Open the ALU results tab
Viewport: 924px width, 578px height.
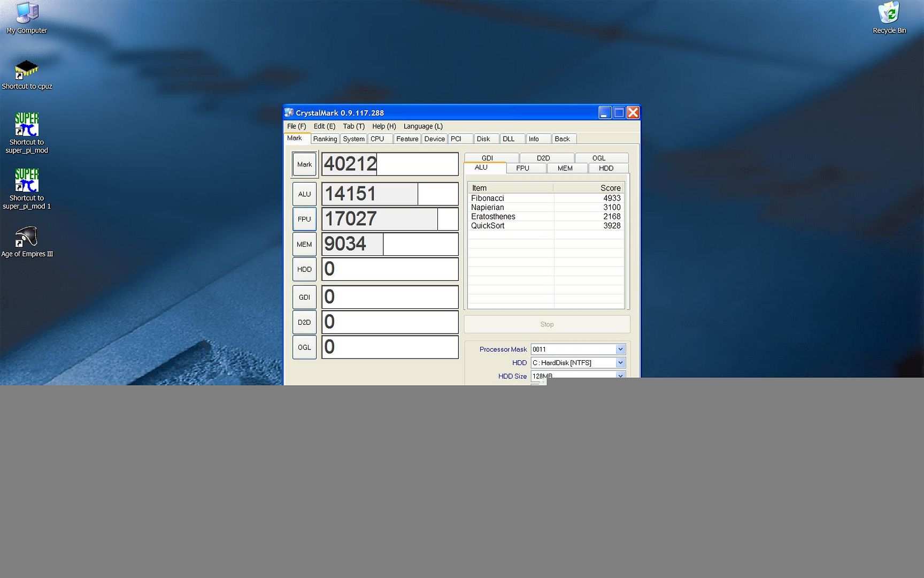pyautogui.click(x=484, y=168)
